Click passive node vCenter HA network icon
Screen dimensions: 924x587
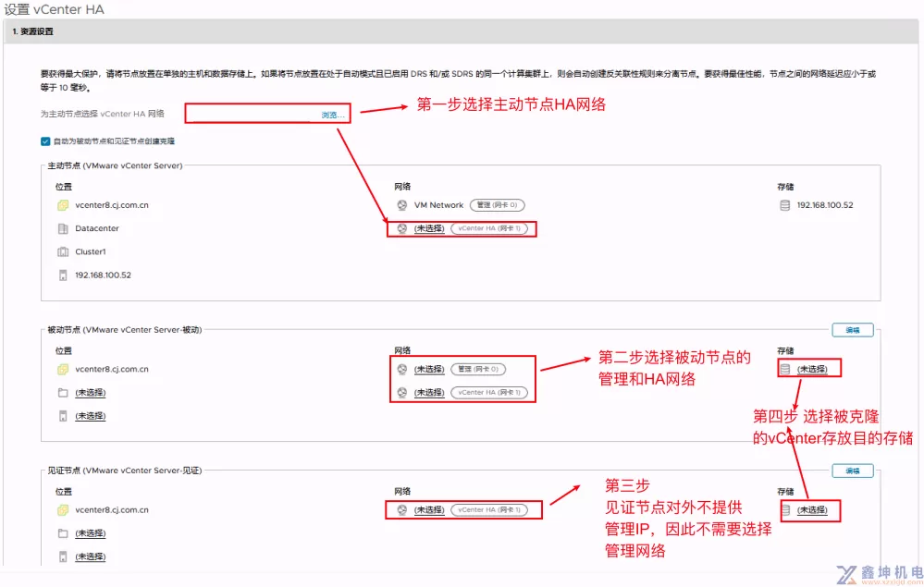[x=402, y=393]
